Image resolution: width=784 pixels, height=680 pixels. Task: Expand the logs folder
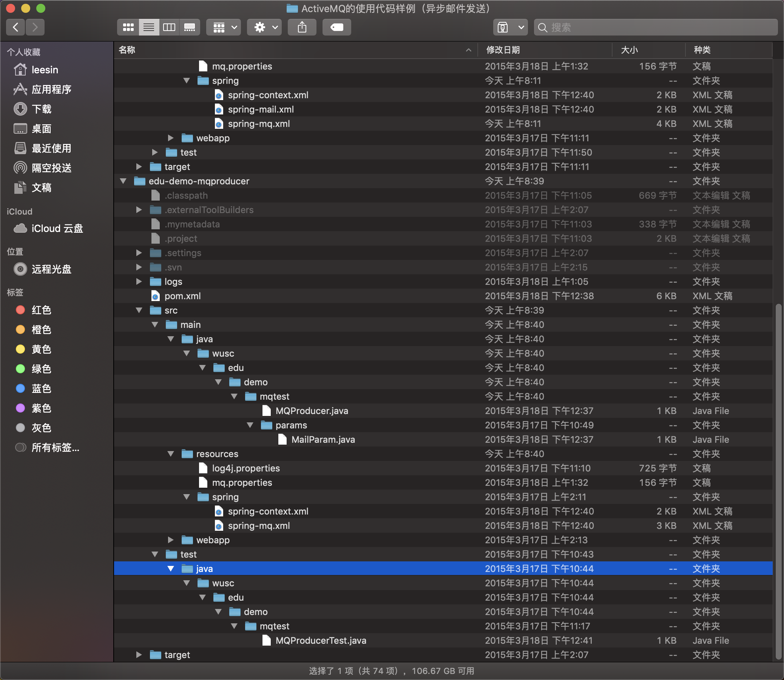(139, 281)
